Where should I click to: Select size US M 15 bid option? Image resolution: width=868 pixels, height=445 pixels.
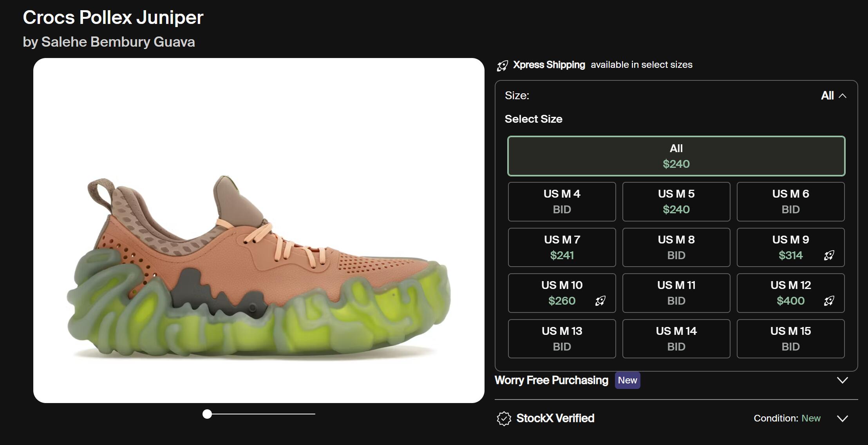(x=790, y=339)
